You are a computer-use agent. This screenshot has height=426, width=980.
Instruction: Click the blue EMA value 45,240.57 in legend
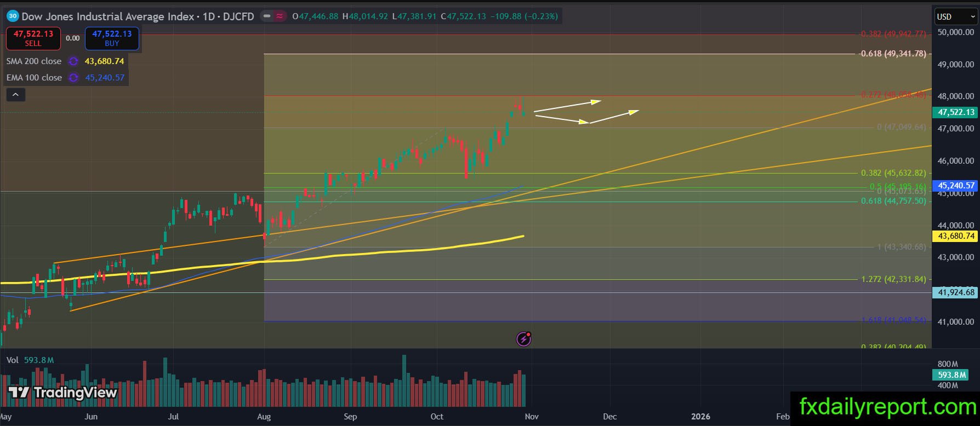105,78
